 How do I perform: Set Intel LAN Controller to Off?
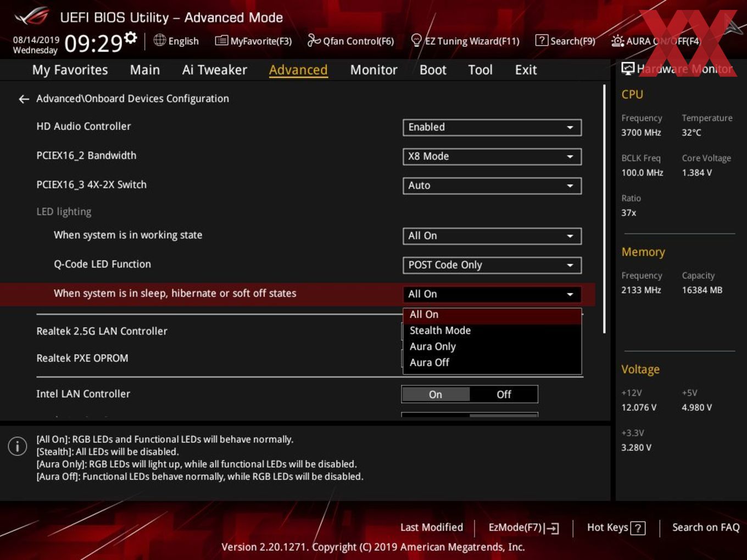pos(504,394)
